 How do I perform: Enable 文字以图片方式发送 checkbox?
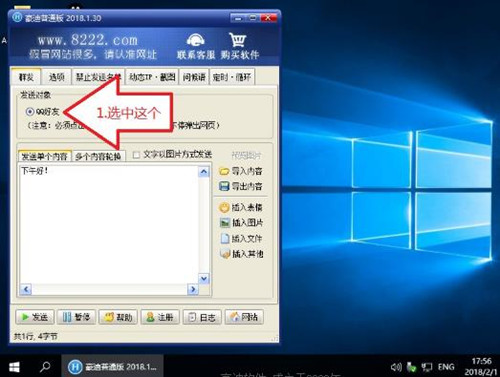pyautogui.click(x=136, y=155)
